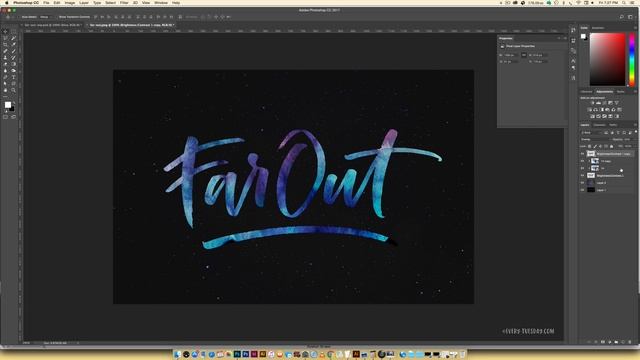This screenshot has height=360, width=640.
Task: Open the Color panel flyout menu
Action: point(635,28)
